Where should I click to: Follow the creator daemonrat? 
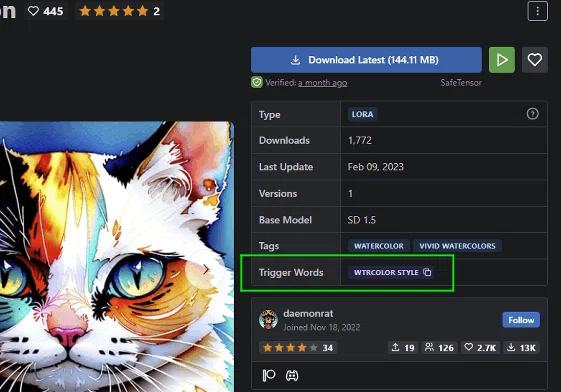[x=521, y=320]
